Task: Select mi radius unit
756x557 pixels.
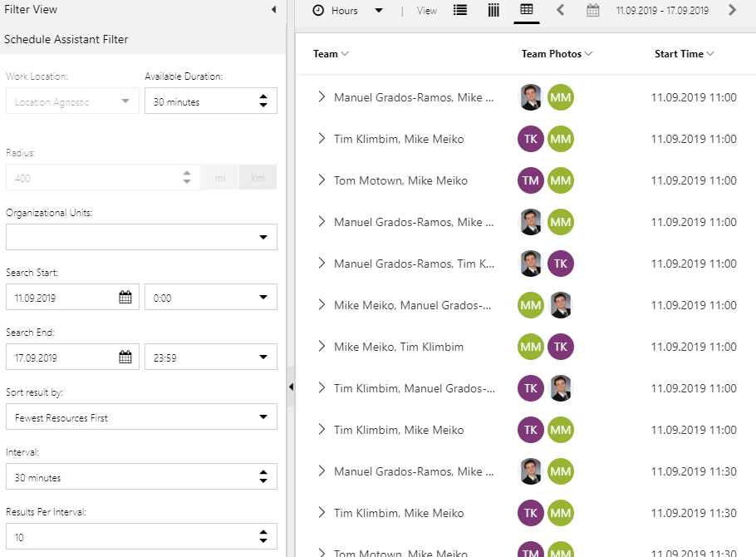Action: pos(220,178)
